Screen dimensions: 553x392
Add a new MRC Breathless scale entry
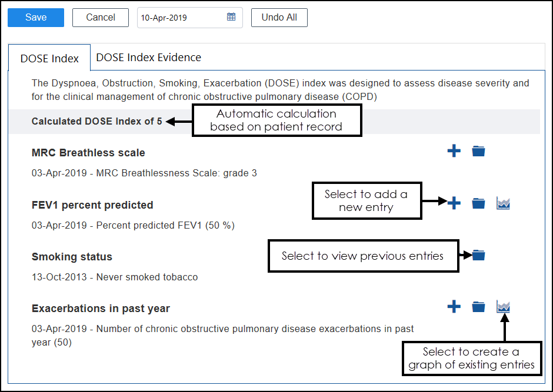[454, 151]
